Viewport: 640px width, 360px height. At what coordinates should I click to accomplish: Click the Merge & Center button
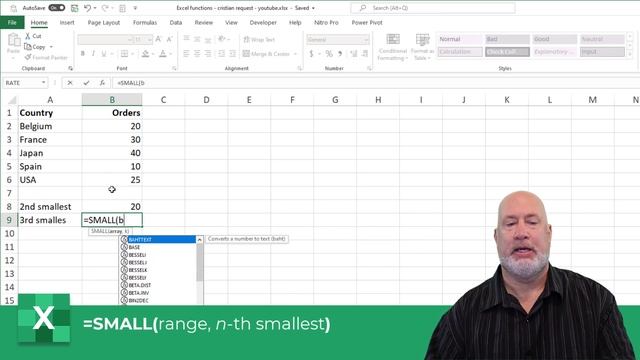coord(267,53)
